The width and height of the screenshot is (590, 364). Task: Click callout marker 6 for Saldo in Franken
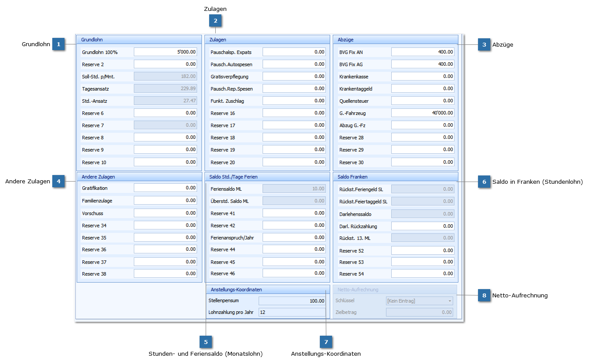pyautogui.click(x=484, y=182)
